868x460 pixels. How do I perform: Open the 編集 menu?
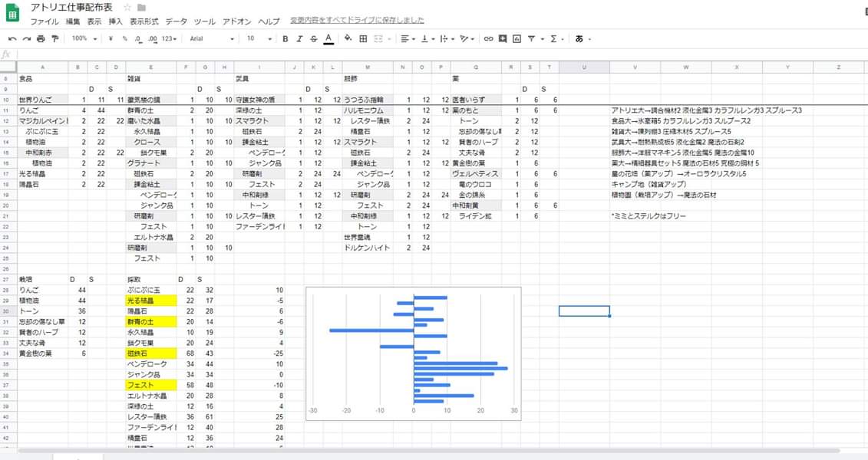(72, 21)
